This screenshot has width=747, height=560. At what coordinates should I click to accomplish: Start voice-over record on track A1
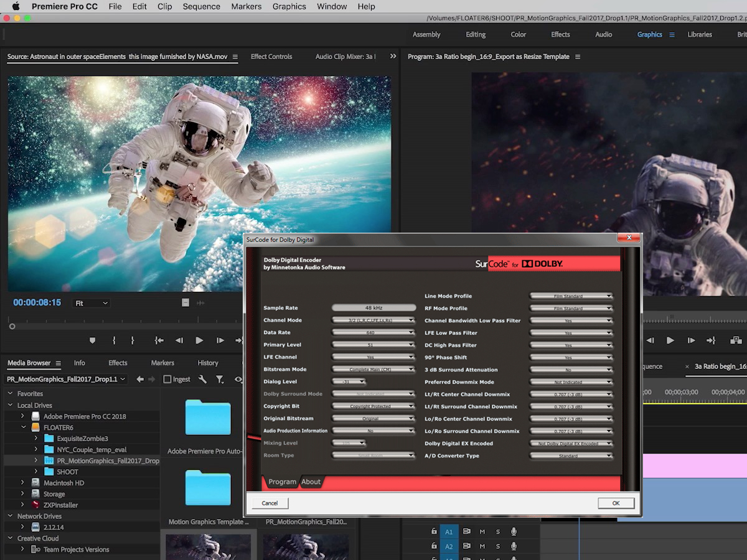[514, 531]
